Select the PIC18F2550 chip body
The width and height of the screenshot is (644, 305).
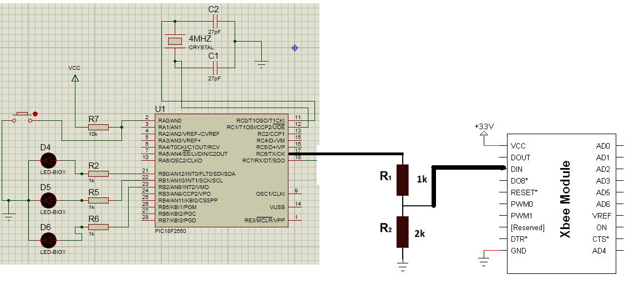pos(221,170)
